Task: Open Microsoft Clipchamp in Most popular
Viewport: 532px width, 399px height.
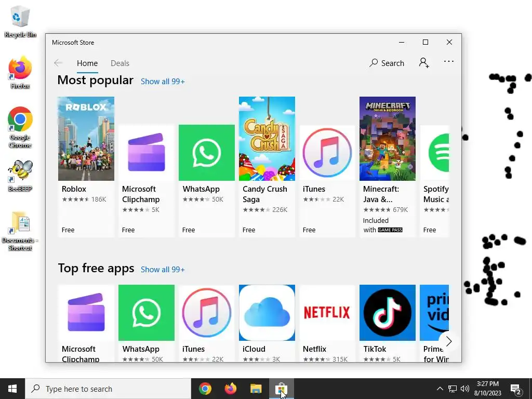Action: click(146, 181)
